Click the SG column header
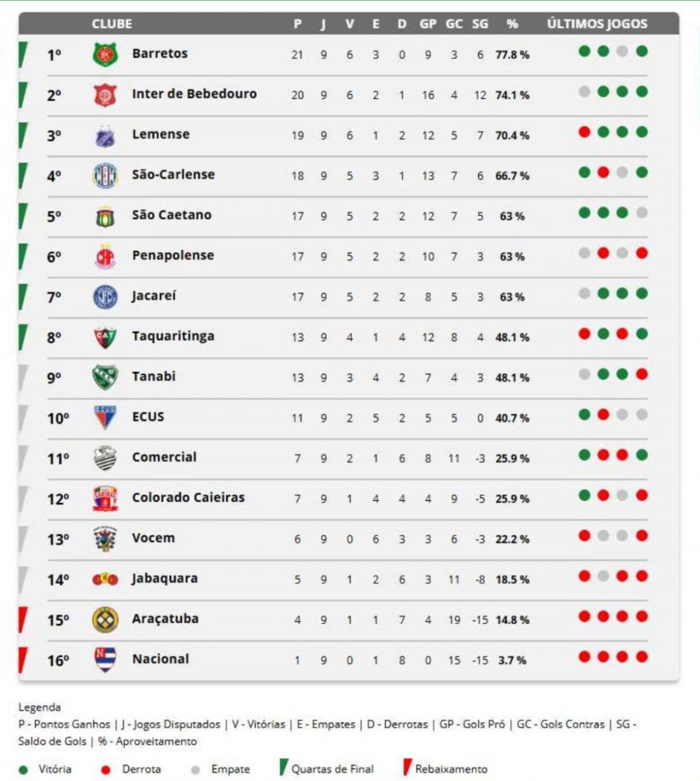The height and width of the screenshot is (781, 700). click(480, 24)
